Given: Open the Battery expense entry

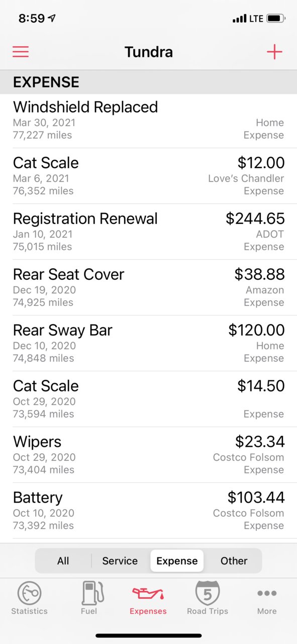Looking at the screenshot, I should coord(148,511).
